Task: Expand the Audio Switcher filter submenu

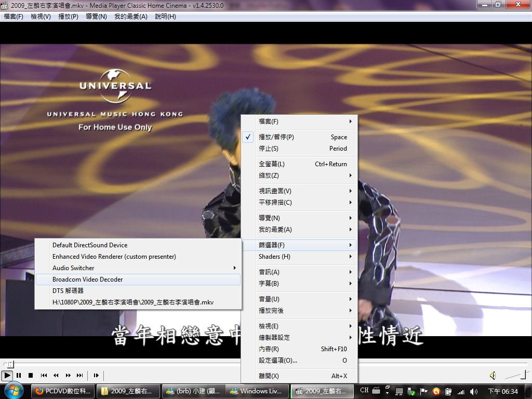Action: pyautogui.click(x=138, y=268)
